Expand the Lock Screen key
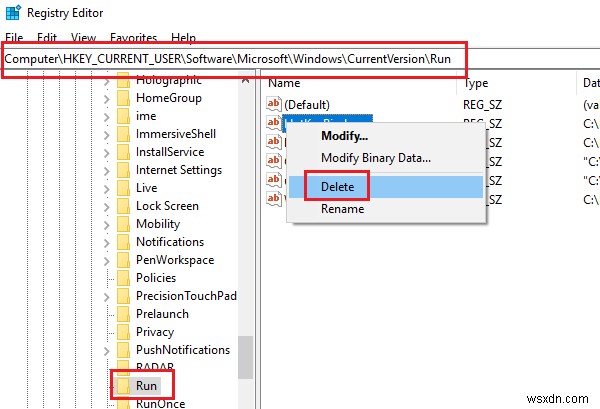The image size is (600, 409). click(107, 207)
